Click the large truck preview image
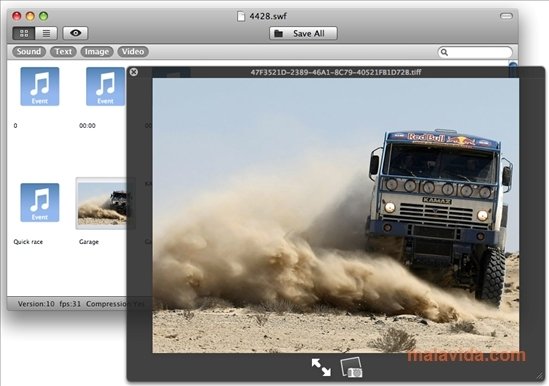 click(x=336, y=215)
